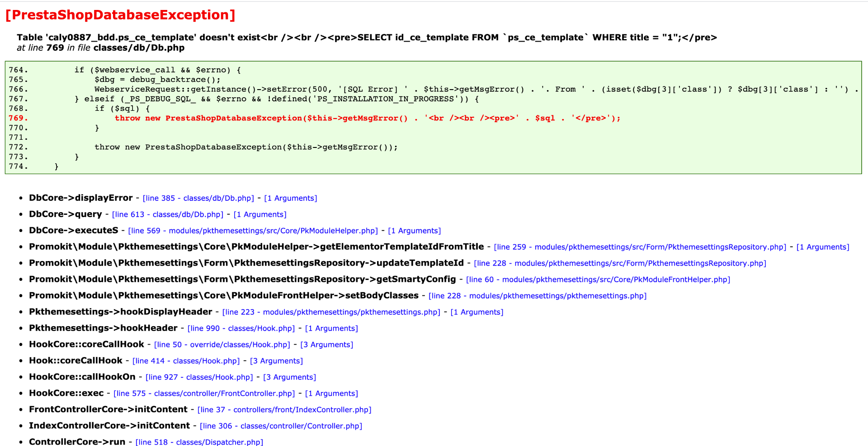868x446 pixels.
Task: Open the line 228 pkthemesettings.php link
Action: [538, 296]
